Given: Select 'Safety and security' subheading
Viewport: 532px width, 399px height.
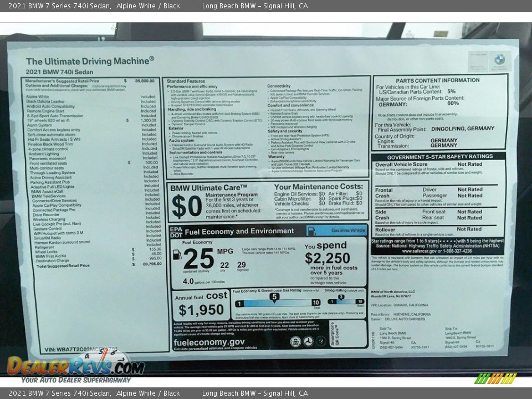Looking at the screenshot, I should (285, 131).
